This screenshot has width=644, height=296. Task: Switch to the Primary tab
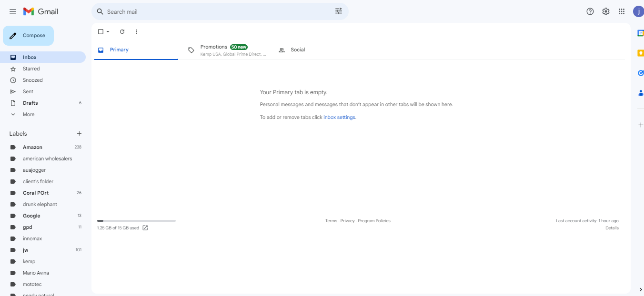click(136, 50)
